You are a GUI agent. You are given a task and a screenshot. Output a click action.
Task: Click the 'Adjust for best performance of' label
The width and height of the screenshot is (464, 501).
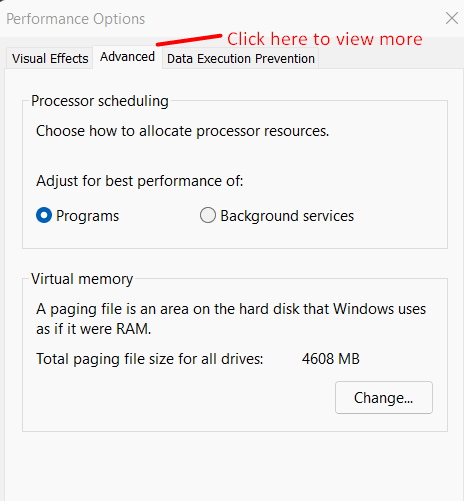pos(140,181)
